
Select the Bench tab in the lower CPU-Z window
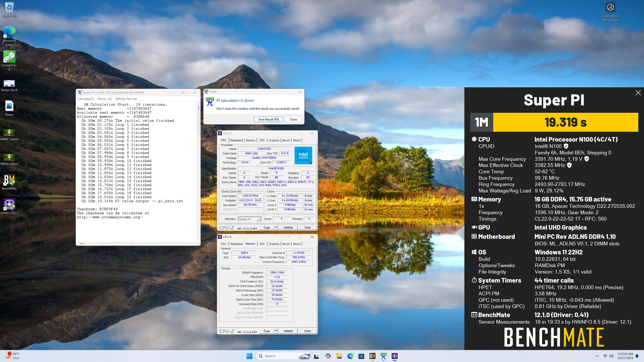click(286, 244)
